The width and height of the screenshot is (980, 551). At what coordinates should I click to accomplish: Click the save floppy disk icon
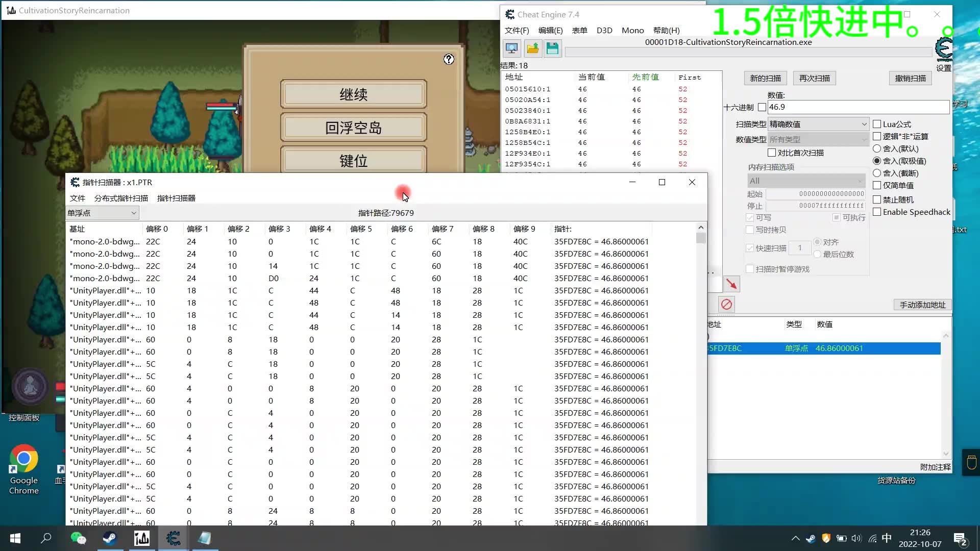552,48
